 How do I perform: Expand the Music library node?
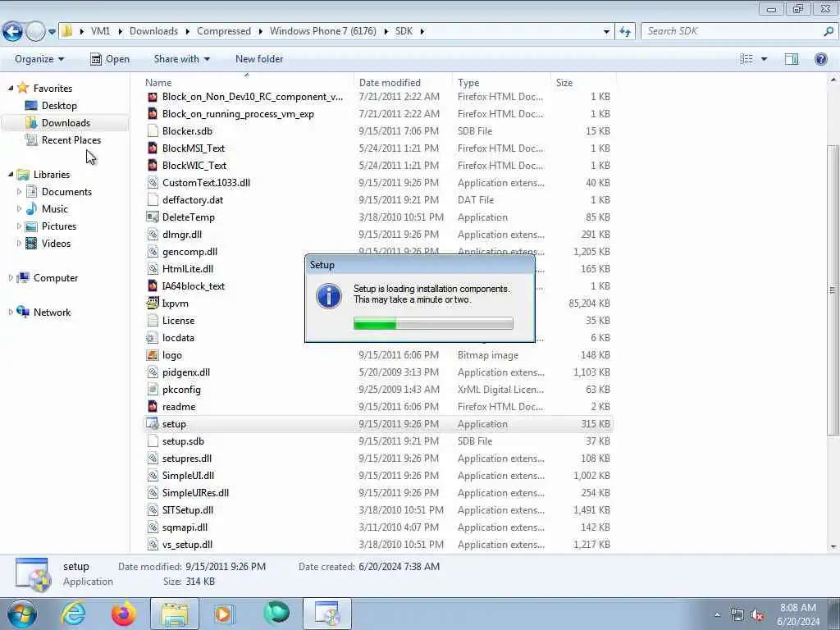[x=20, y=208]
